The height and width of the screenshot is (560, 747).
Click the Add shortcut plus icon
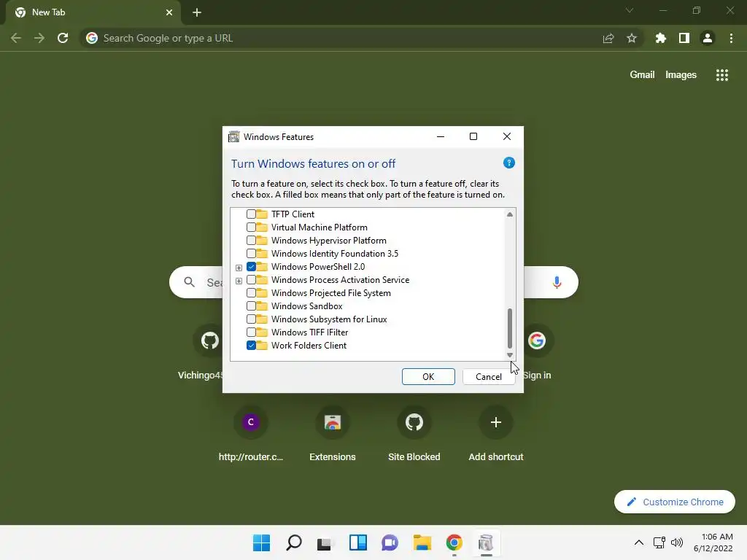tap(496, 422)
